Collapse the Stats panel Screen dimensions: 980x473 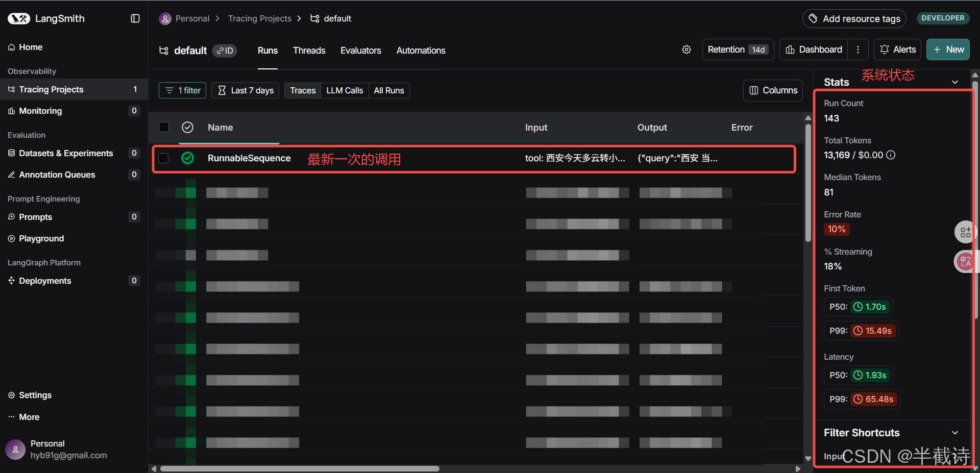point(955,82)
